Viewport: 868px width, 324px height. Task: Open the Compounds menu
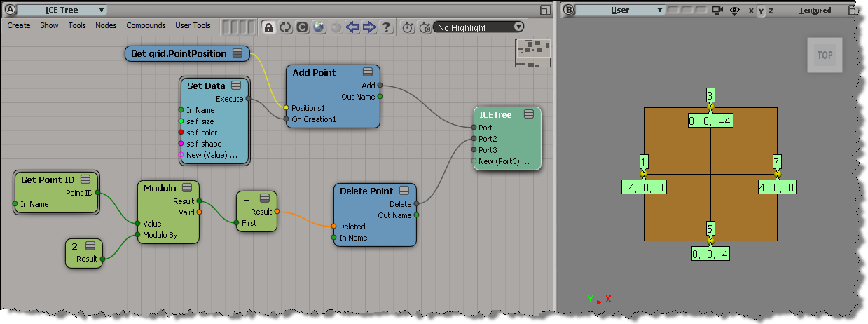(146, 25)
